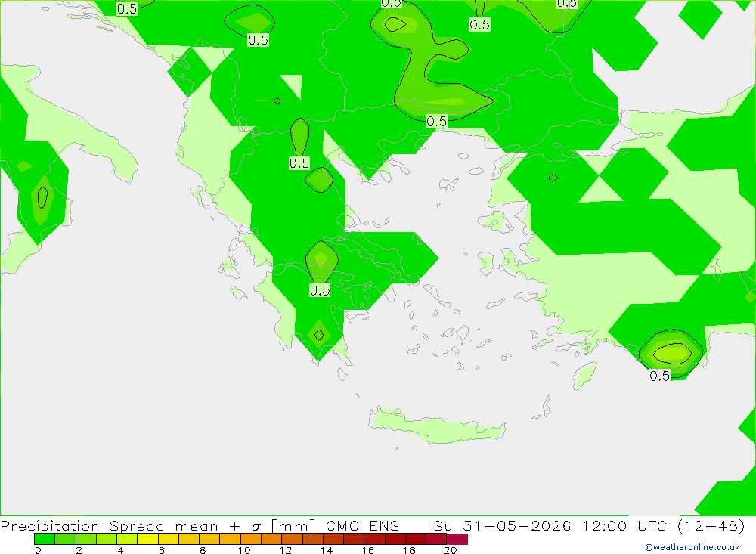Click the 0.5 label below the narrow top-edge contour
Viewport: 756px width, 554px height.
[479, 25]
